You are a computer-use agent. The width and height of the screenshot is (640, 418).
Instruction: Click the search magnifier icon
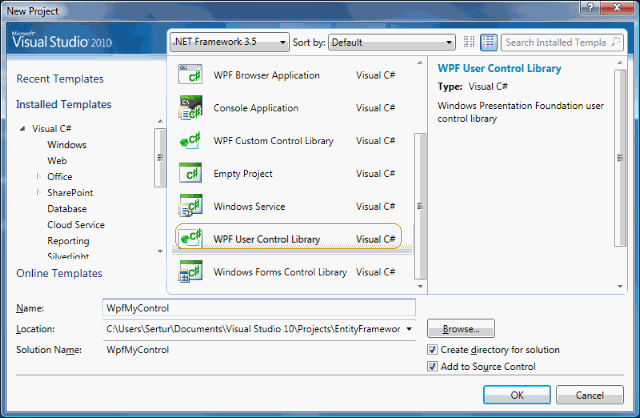tap(615, 42)
